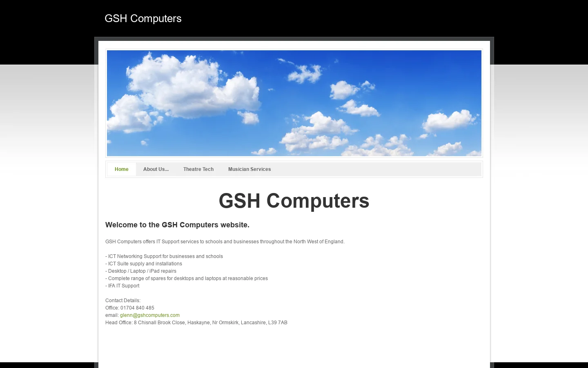This screenshot has height=368, width=588.
Task: Click the 'Desktop / Laptop / iPad repairs' line
Action: click(x=141, y=271)
